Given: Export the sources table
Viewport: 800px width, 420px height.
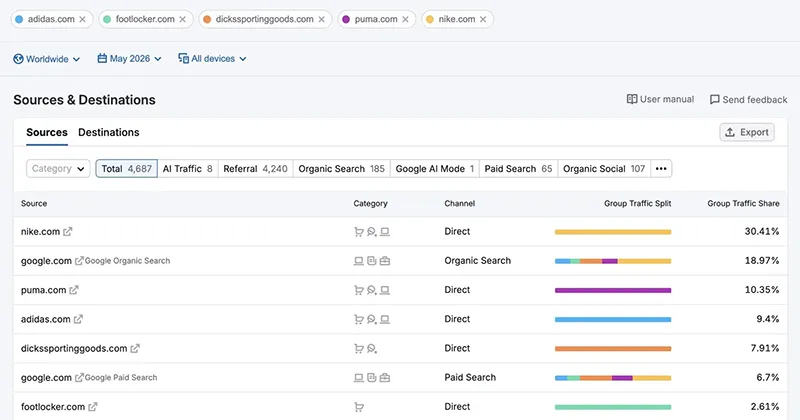Looking at the screenshot, I should (747, 132).
